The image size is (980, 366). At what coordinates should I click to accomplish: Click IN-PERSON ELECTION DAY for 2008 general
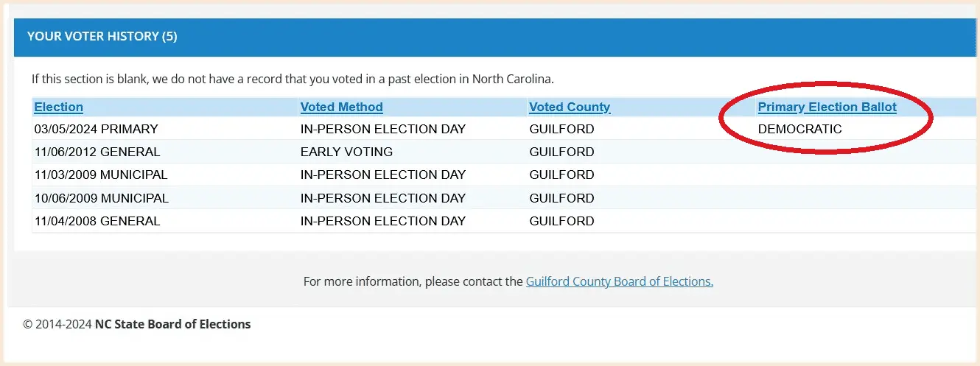tap(383, 221)
